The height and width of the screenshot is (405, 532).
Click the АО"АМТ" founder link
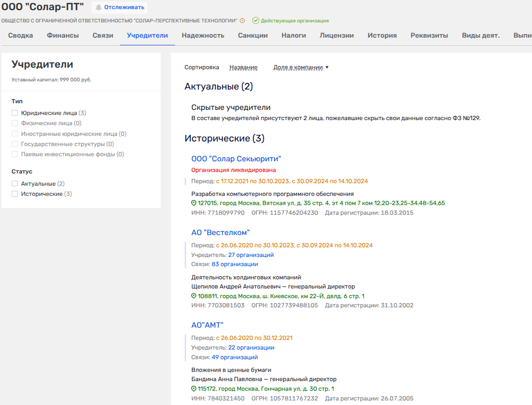point(207,325)
